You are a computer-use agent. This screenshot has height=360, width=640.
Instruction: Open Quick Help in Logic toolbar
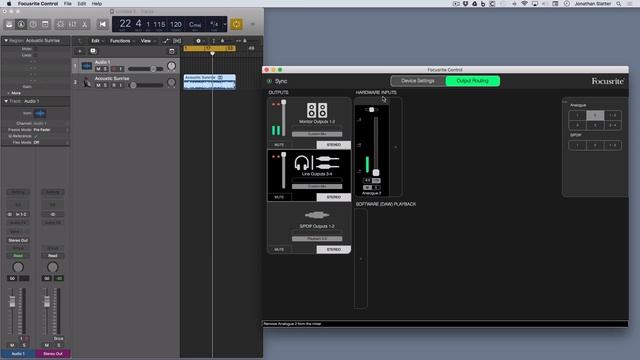(x=33, y=24)
